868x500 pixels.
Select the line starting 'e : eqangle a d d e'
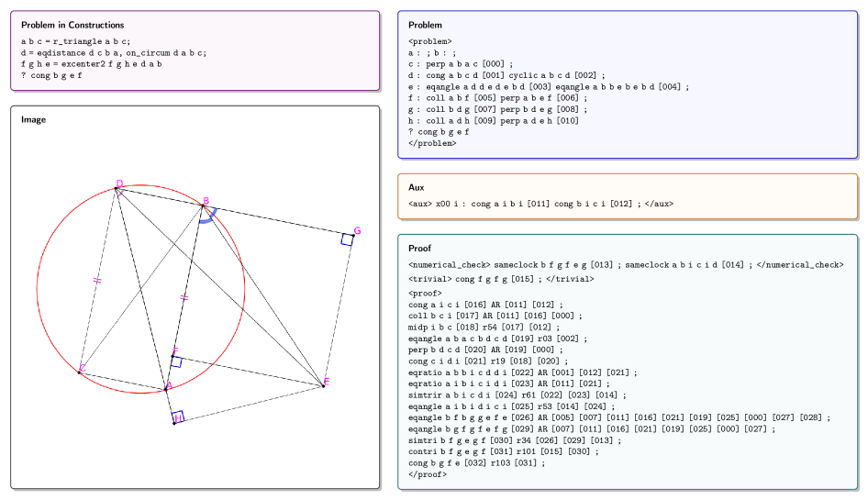(x=549, y=87)
